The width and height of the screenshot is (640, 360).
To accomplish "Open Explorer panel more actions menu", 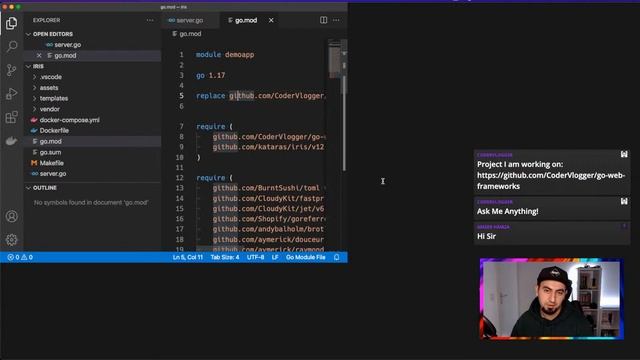I will click(150, 20).
